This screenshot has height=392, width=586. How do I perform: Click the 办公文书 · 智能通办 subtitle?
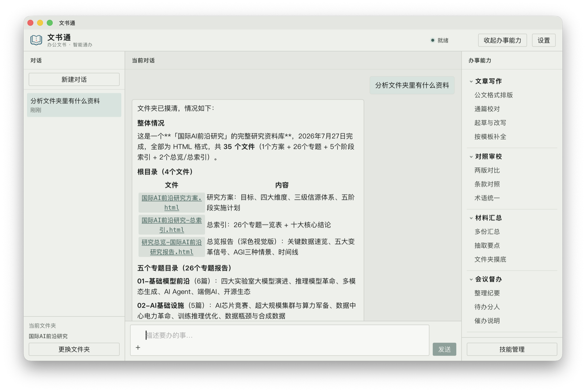click(x=70, y=45)
